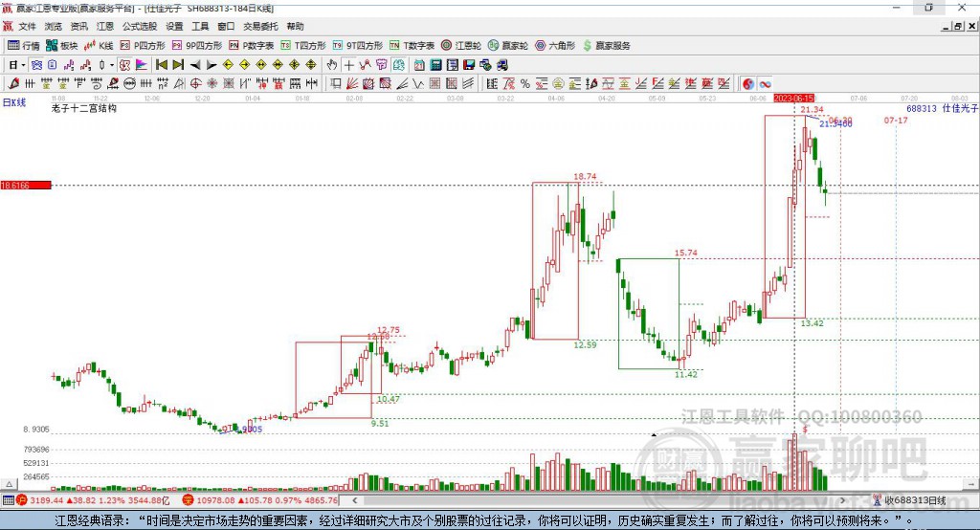Click the 日K线 chart label
This screenshot has width=980, height=530.
pos(13,102)
